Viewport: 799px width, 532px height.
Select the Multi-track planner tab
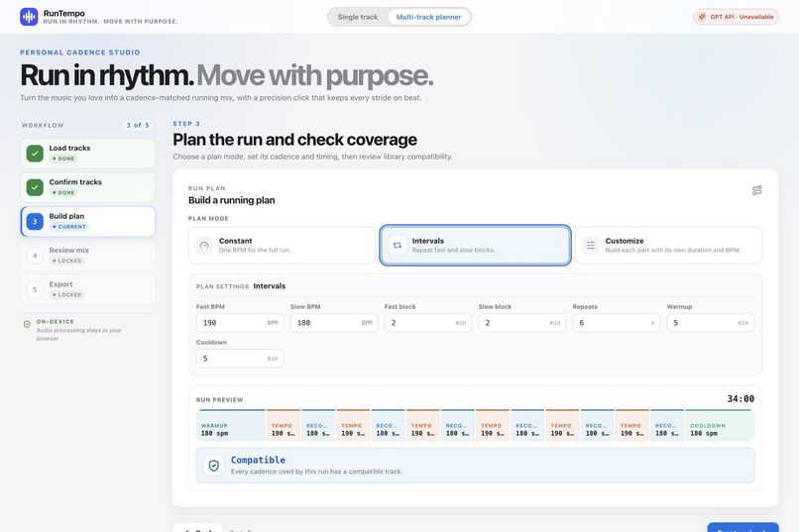[x=428, y=17]
